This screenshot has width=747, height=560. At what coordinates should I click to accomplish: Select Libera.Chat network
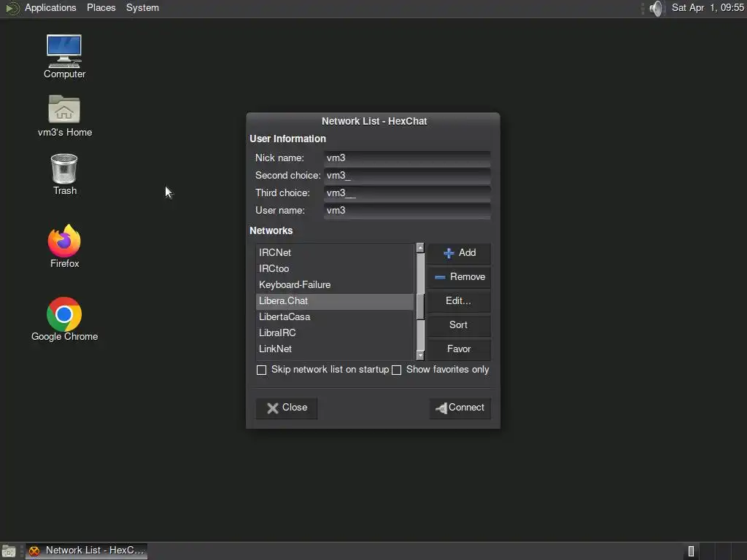point(335,301)
